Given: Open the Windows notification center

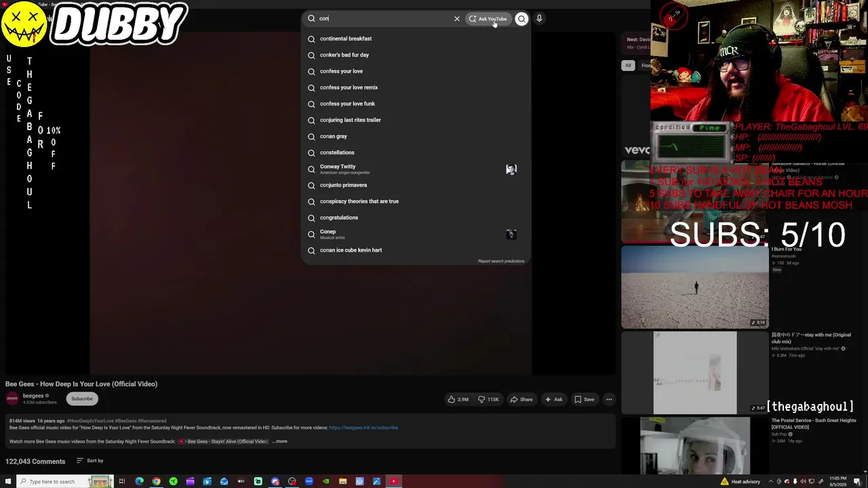Looking at the screenshot, I should (x=857, y=481).
